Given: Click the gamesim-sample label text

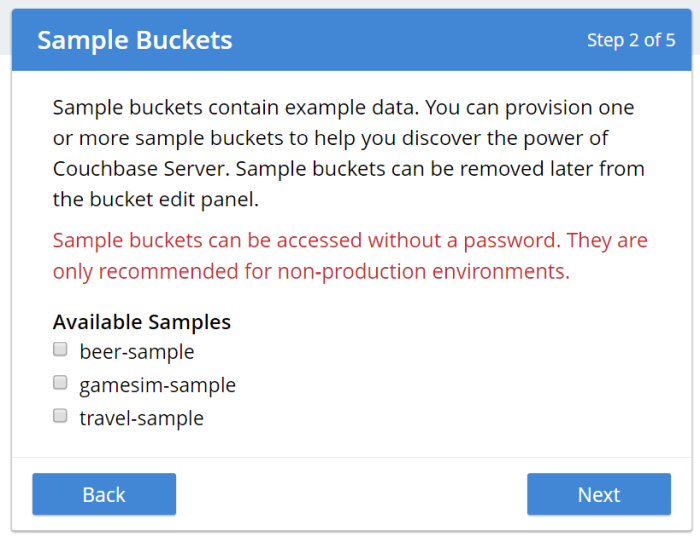Looking at the screenshot, I should pos(158,385).
